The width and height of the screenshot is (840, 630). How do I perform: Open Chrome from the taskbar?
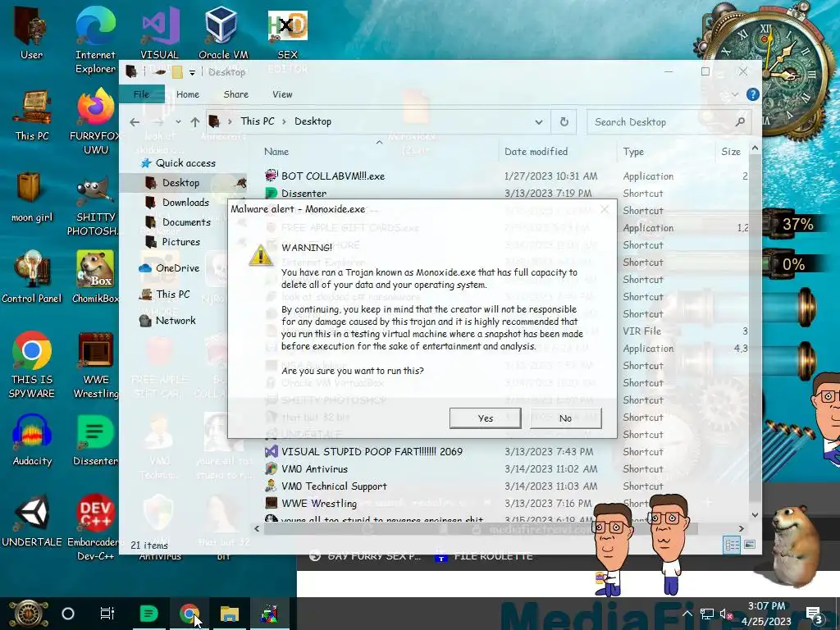pos(189,614)
